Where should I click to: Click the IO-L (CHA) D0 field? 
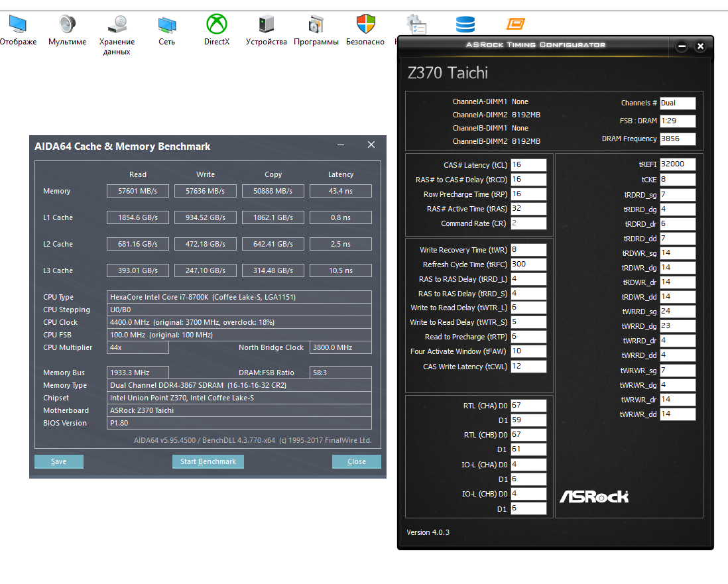528,464
